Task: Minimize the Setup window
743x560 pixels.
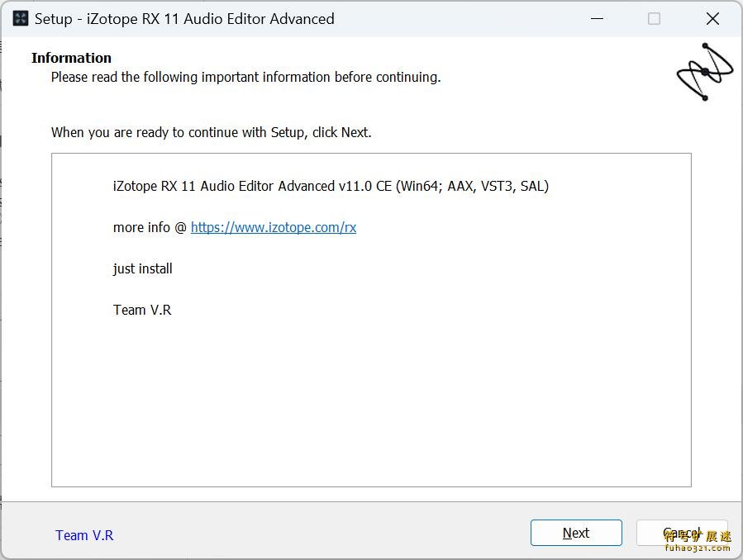Action: [597, 19]
